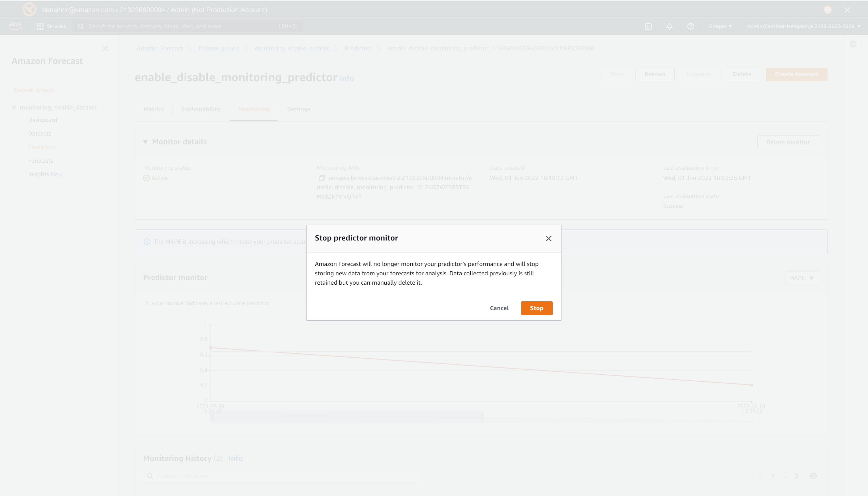Open the AWS CloudShell icon
The height and width of the screenshot is (496, 868).
pyautogui.click(x=648, y=26)
